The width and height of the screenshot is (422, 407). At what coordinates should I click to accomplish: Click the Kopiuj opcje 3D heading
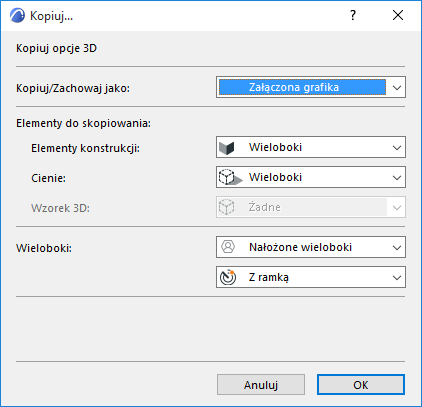(56, 48)
